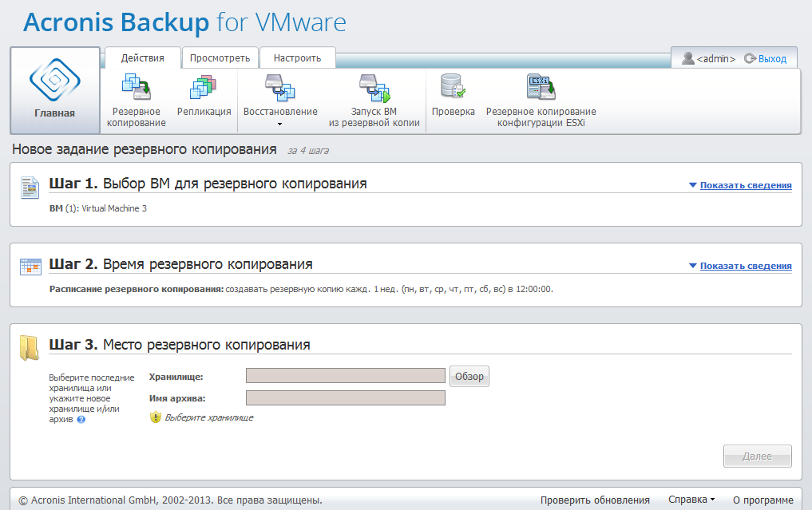Screen dimensions: 812x510
Task: Click the Acronis Backup for VMware logo
Action: (x=185, y=23)
